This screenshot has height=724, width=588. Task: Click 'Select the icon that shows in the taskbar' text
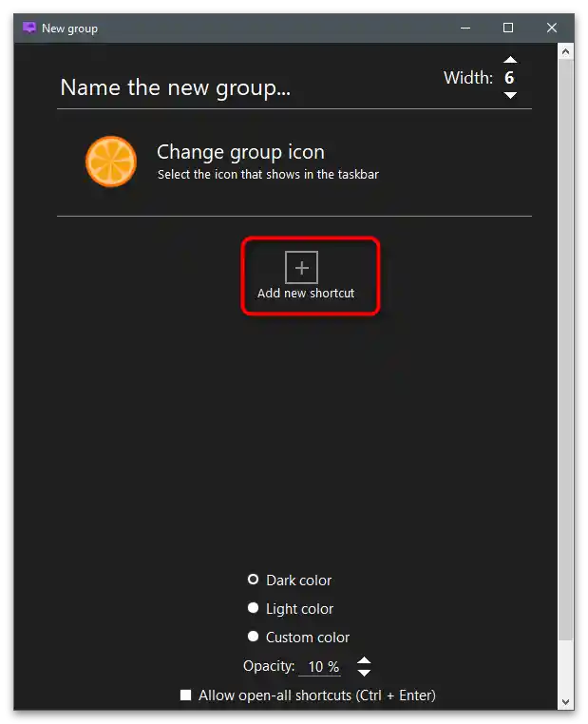click(268, 175)
